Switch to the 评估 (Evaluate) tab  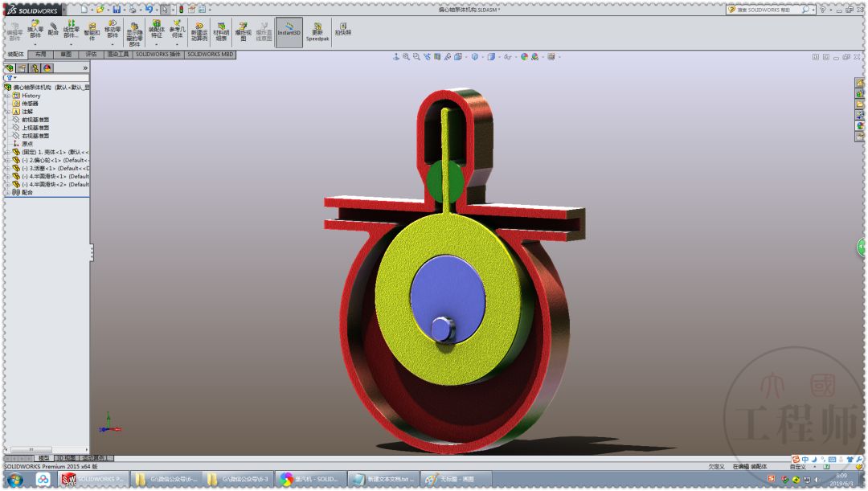click(90, 55)
